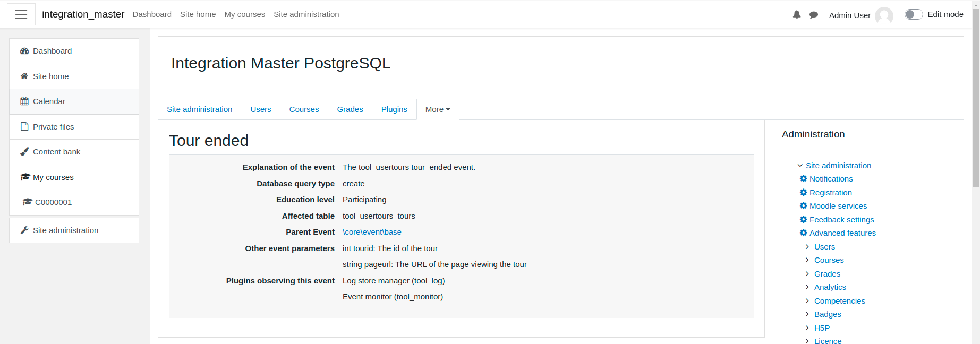Open Analytics in administration tree

[830, 287]
